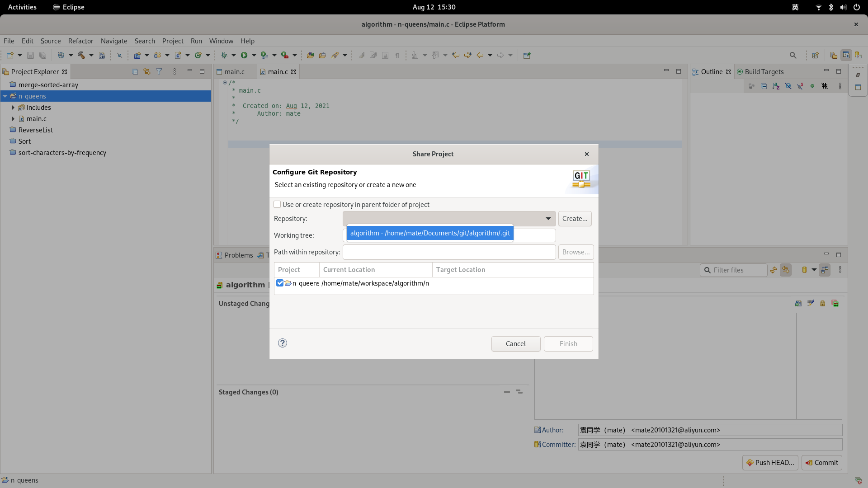Click Cancel in Share Project dialog
Image resolution: width=868 pixels, height=488 pixels.
(516, 344)
